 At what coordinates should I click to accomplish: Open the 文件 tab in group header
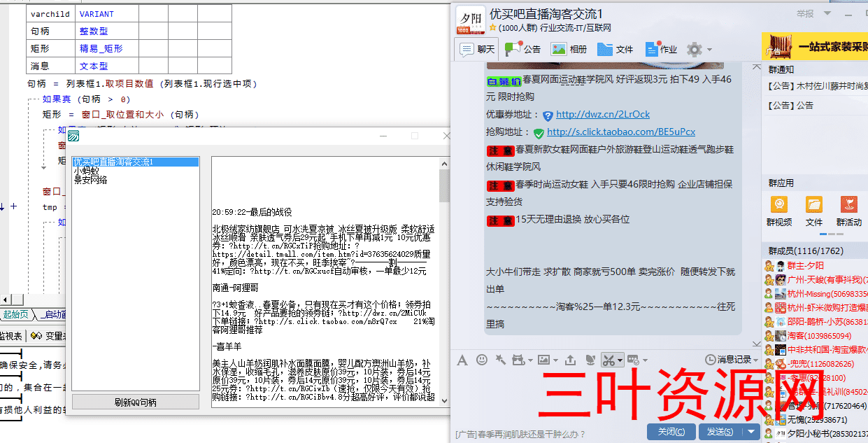(x=616, y=49)
